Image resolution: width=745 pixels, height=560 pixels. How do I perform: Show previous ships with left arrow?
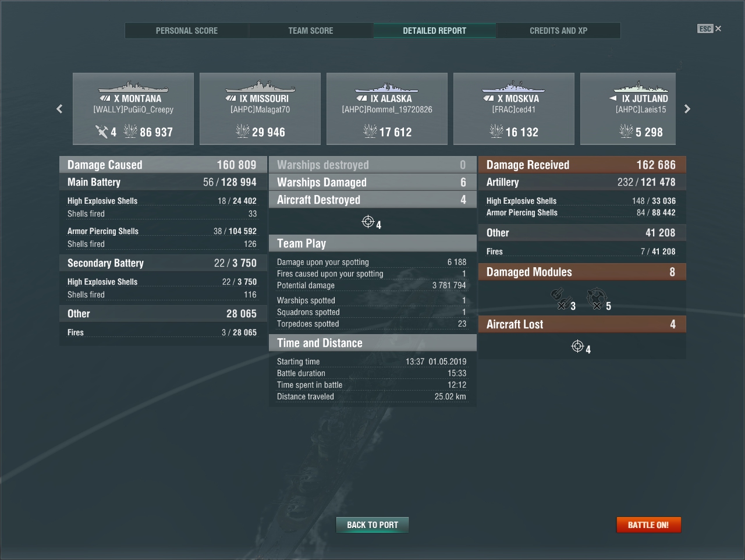[59, 109]
